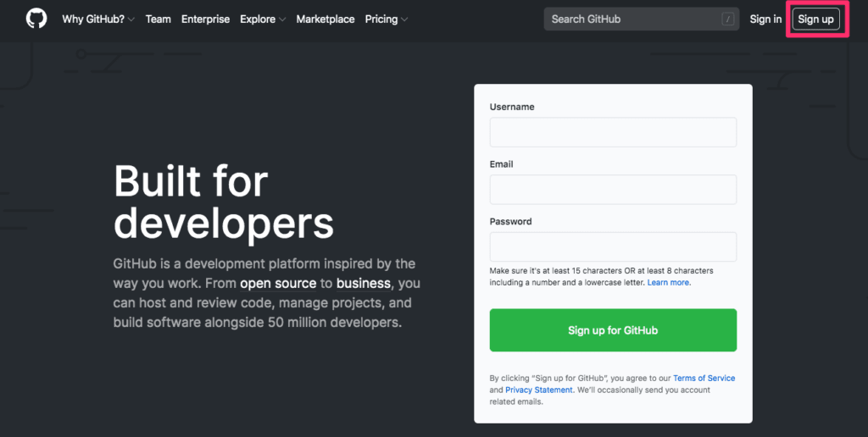Follow the open source link

[278, 284]
